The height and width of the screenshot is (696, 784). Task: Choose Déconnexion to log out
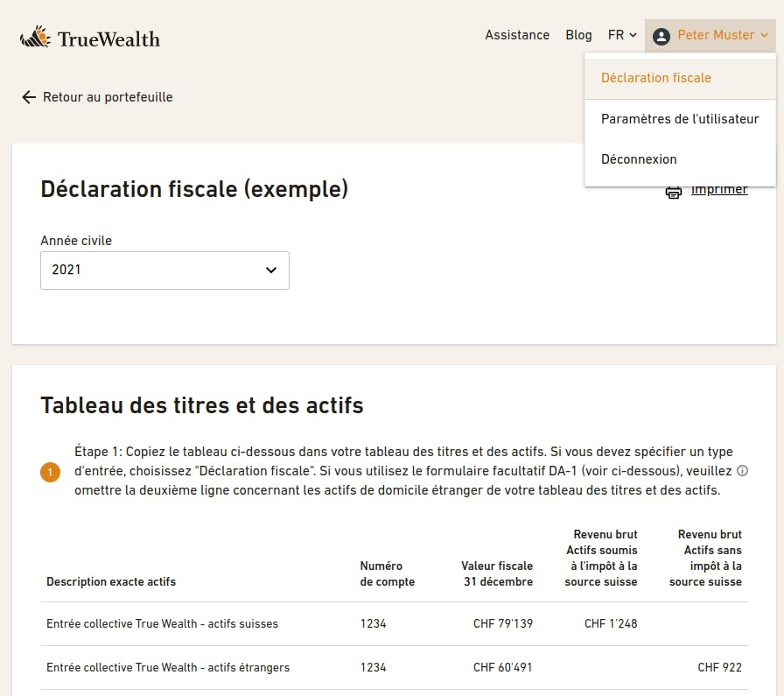point(680,159)
